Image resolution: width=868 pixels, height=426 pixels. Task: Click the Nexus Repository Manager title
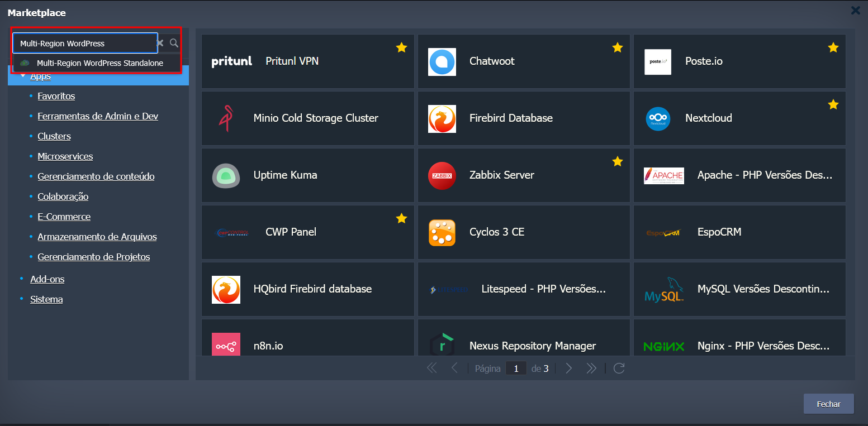click(533, 346)
